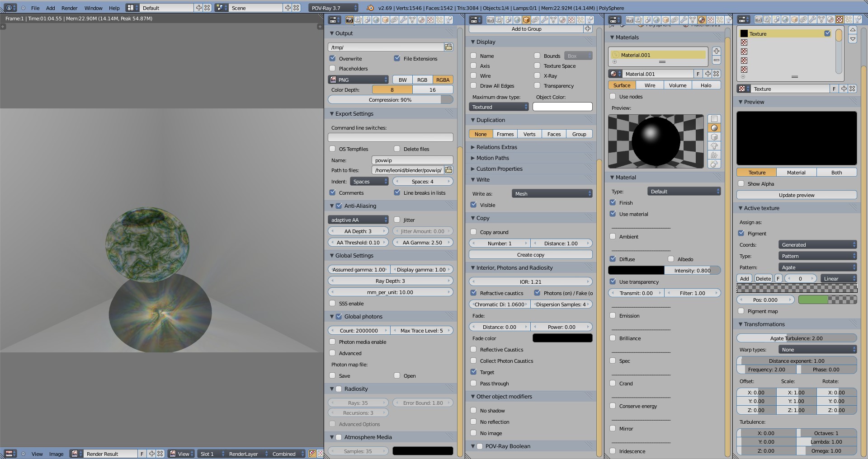Choose the hair strands preview icon
Image resolution: width=868 pixels, height=459 pixels.
[714, 155]
